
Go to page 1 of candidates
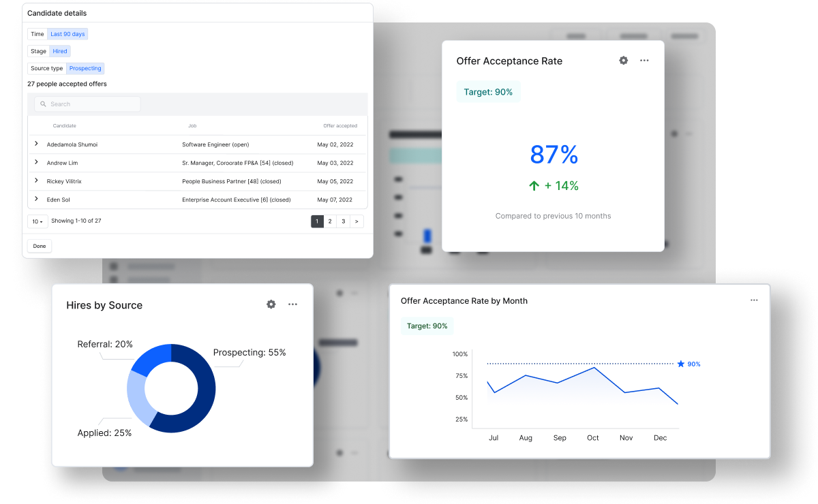pos(317,221)
